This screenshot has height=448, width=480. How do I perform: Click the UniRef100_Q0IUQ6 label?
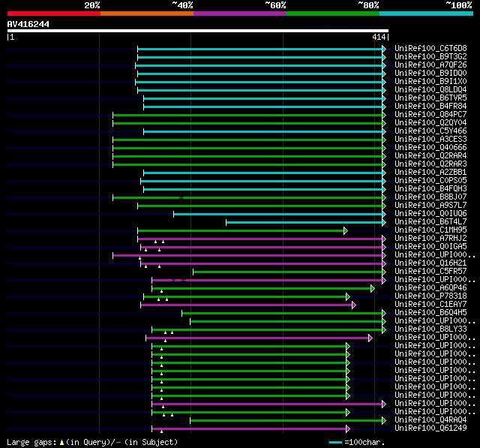pos(430,214)
